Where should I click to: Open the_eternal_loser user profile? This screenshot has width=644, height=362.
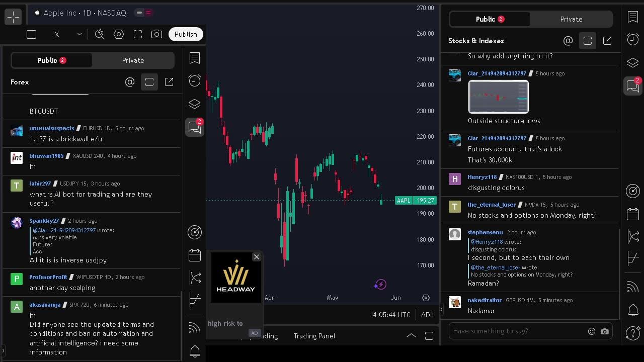tap(492, 205)
